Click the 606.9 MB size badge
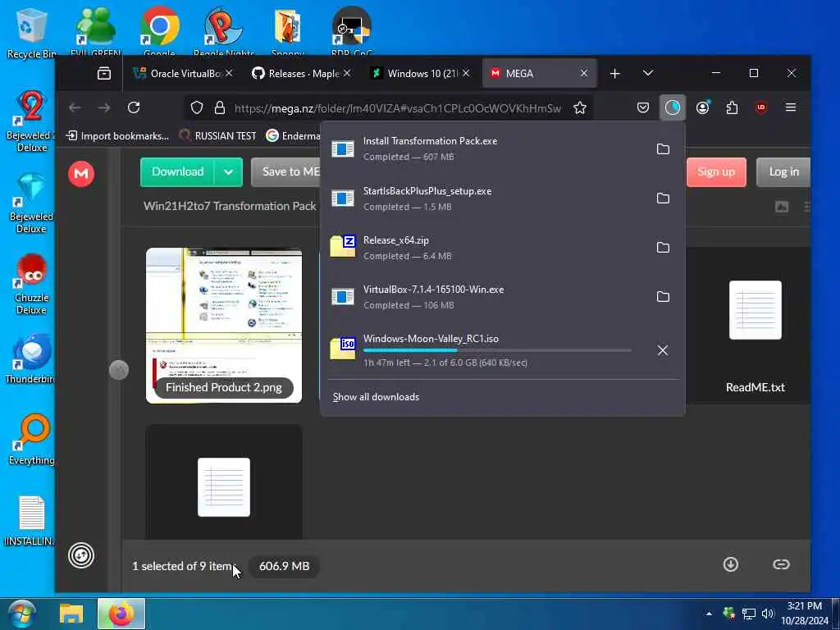 (x=285, y=566)
